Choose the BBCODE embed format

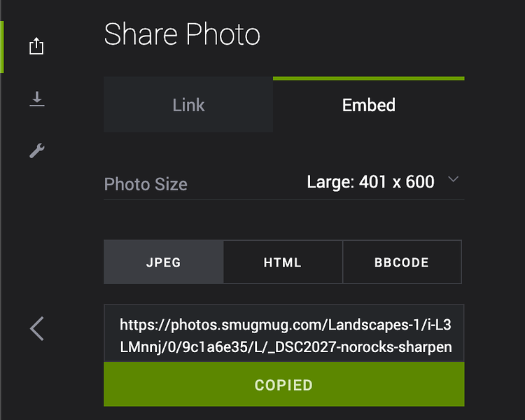point(402,262)
